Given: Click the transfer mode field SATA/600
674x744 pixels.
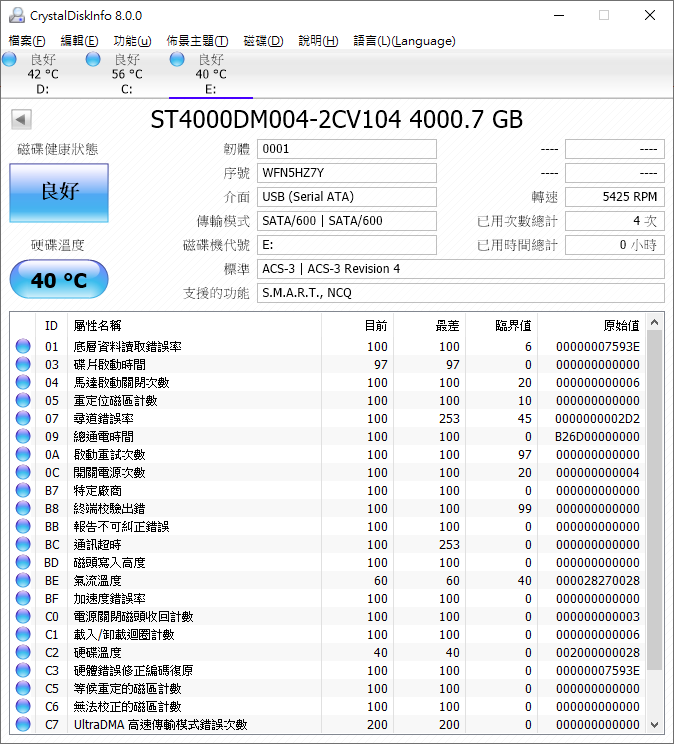Looking at the screenshot, I should (347, 221).
